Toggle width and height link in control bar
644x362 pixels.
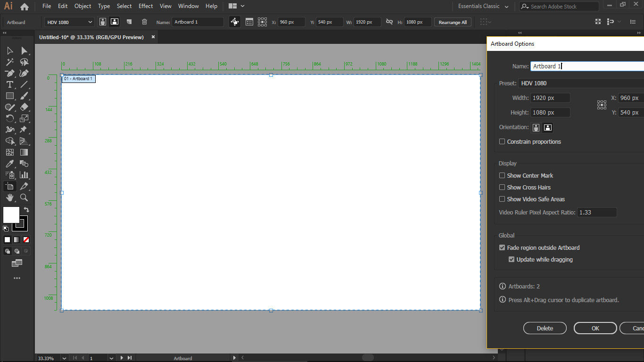pyautogui.click(x=389, y=22)
